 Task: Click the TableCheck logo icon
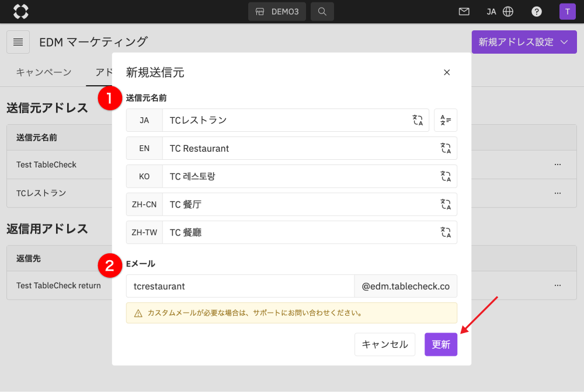pos(21,12)
